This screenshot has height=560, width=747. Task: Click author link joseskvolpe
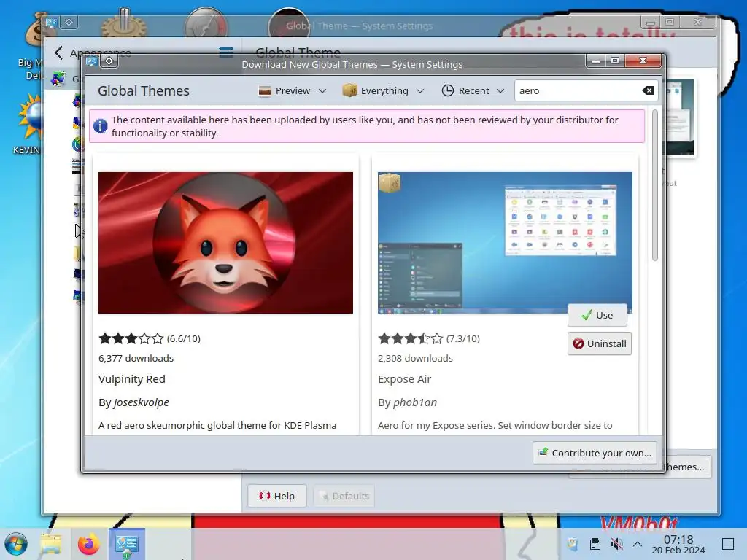pos(141,402)
